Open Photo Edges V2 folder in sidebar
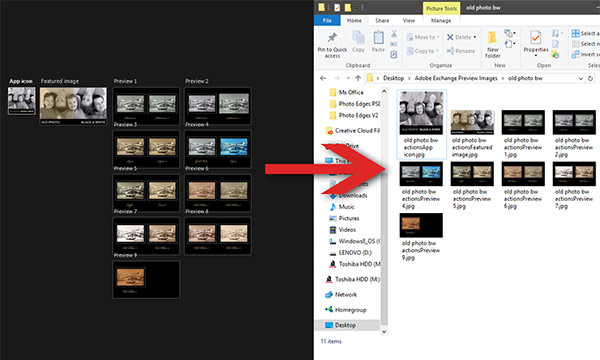Screen dimensions: 600x360 pyautogui.click(x=354, y=115)
